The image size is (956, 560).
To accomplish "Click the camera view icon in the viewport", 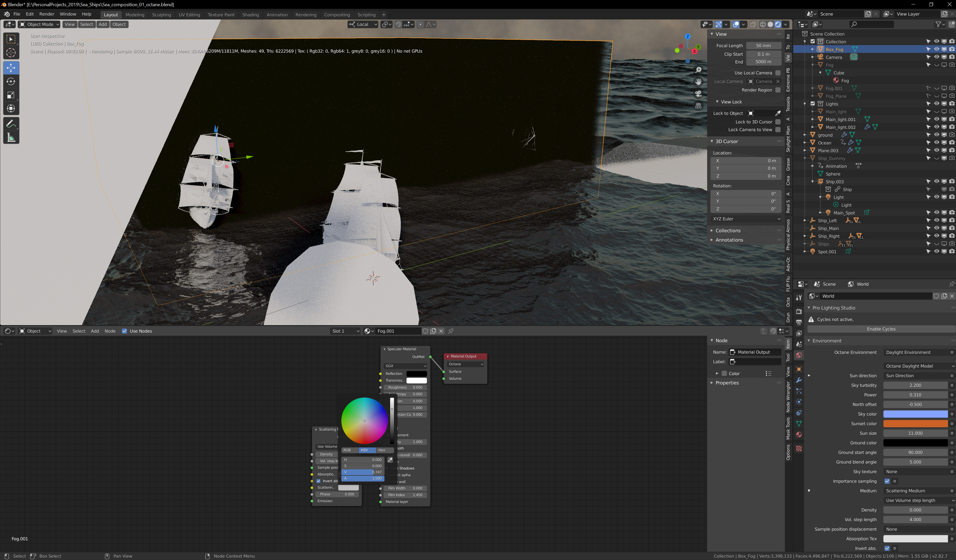I will (x=698, y=94).
